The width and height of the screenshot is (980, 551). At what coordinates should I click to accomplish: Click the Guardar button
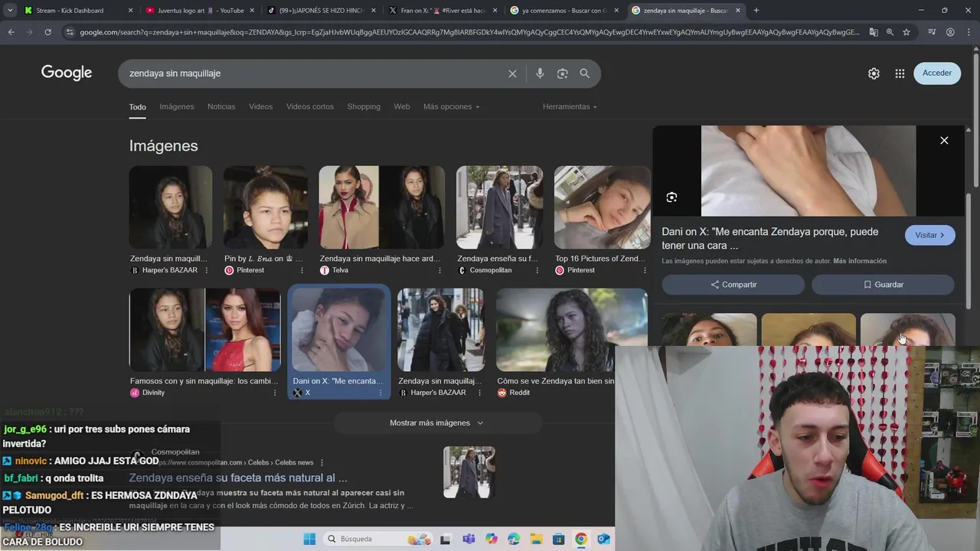pos(883,285)
